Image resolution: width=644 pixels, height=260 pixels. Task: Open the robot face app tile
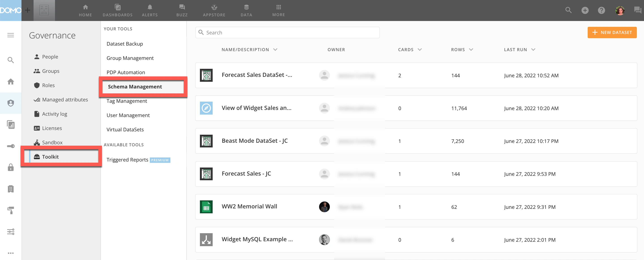[x=44, y=10]
